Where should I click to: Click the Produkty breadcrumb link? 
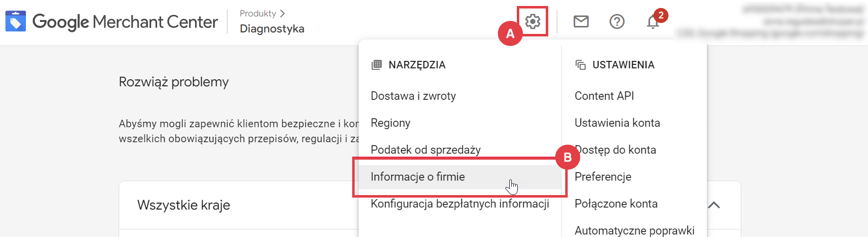[258, 13]
